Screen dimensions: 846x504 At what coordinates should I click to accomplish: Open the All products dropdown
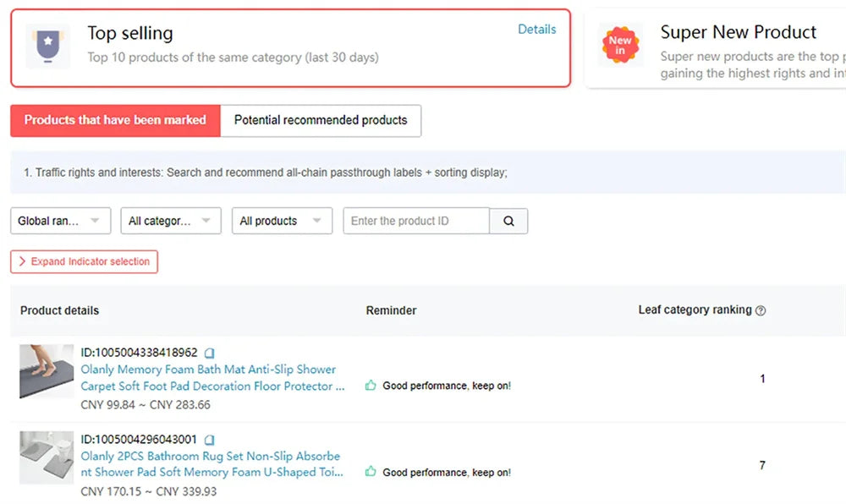click(x=280, y=221)
